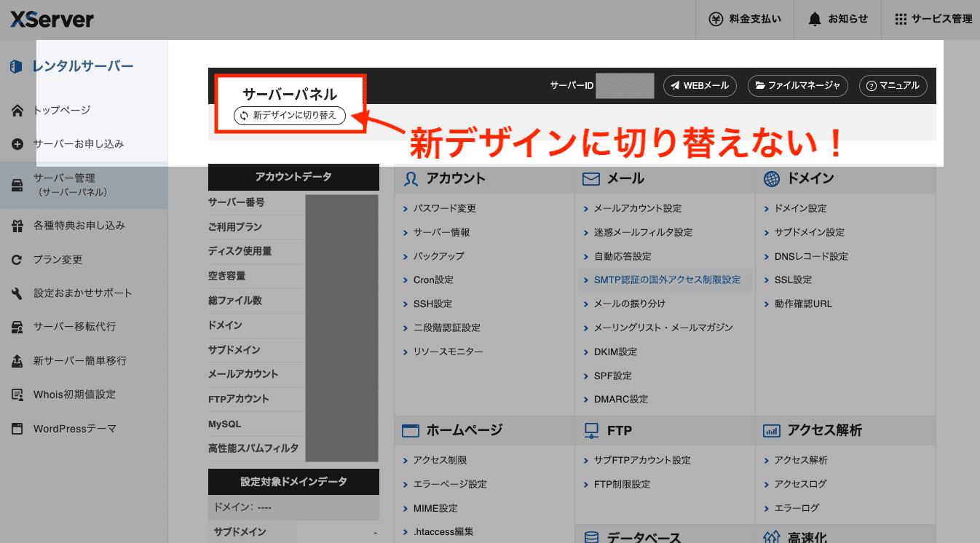Click the レンタルサーバー icon in the sidebar
Viewport: 980px width, 543px height.
click(16, 67)
